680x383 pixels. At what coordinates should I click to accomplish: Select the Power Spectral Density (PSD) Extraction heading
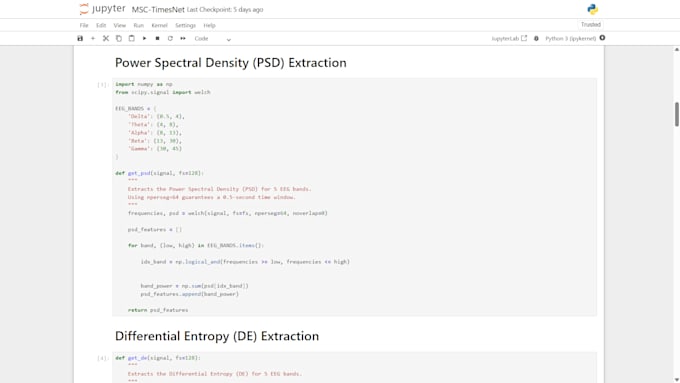[231, 63]
